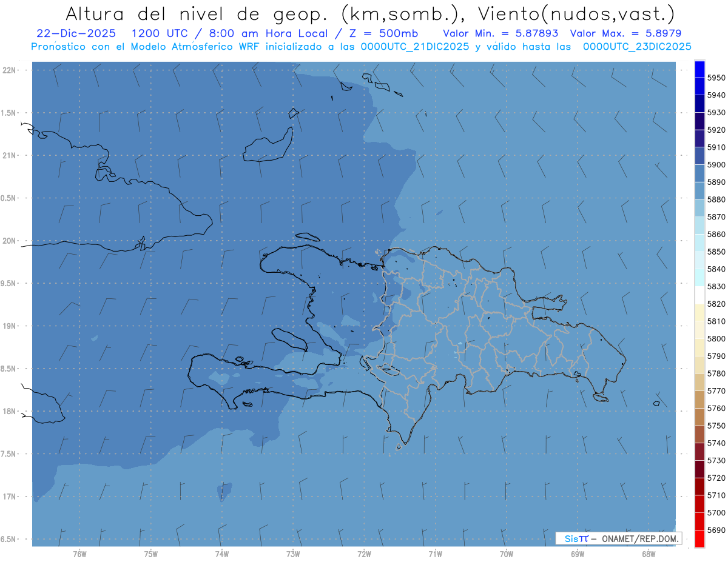Click the '21N' latitude label
Screen dimensions: 728x562
point(9,155)
